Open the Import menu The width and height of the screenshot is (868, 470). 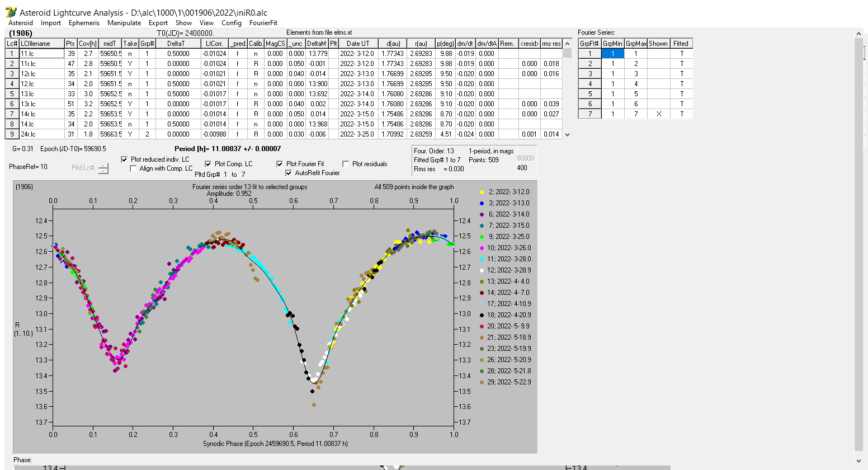tap(51, 23)
